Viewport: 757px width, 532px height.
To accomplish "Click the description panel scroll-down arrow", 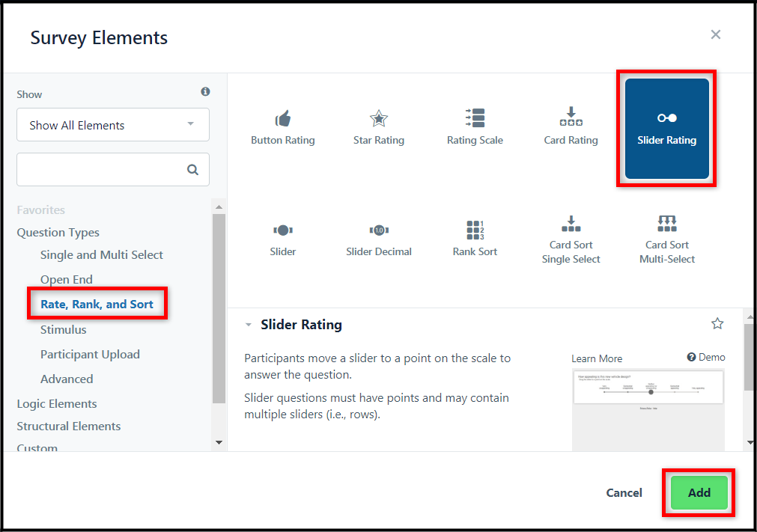I will click(750, 442).
